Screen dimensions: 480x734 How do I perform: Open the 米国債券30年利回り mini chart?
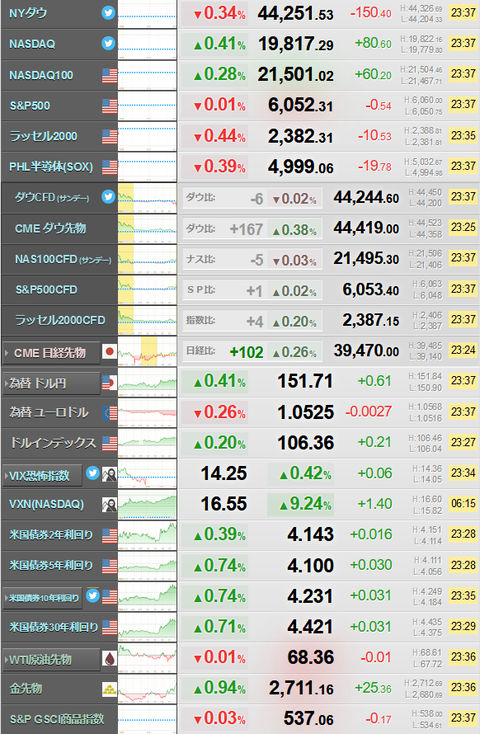point(147,627)
